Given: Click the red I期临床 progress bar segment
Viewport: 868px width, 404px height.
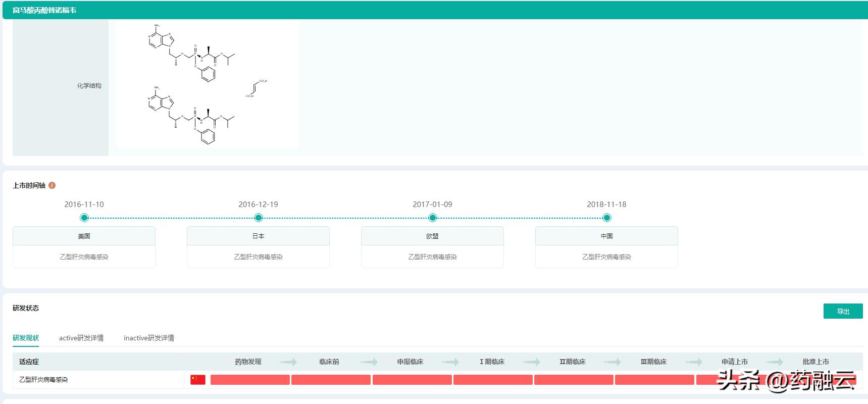Looking at the screenshot, I should coord(493,380).
